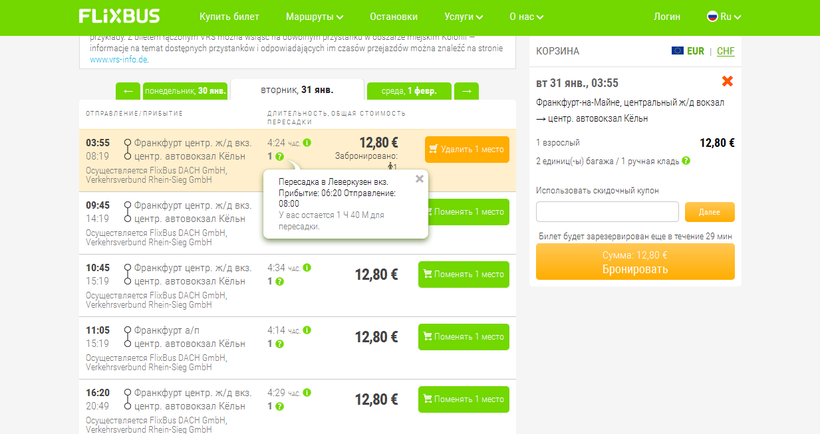Remove the trip from cart with red X
The image size is (820, 434).
point(727,82)
